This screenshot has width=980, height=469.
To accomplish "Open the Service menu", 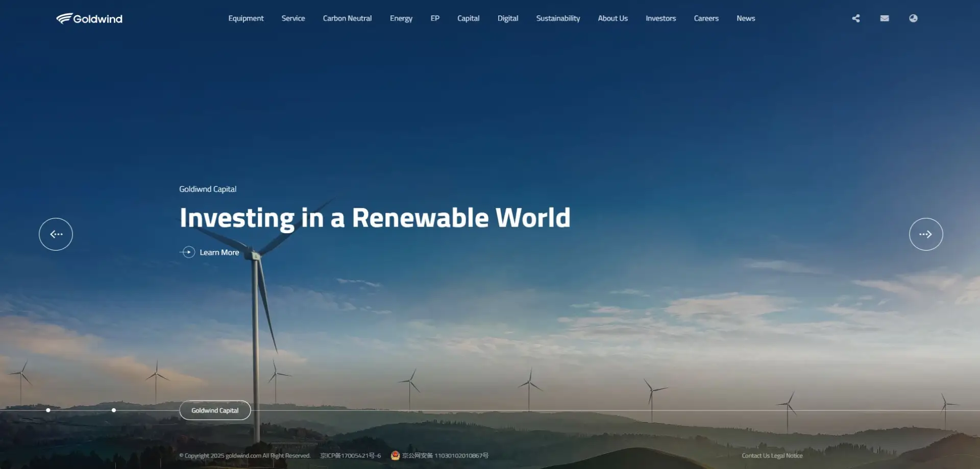I will tap(293, 18).
